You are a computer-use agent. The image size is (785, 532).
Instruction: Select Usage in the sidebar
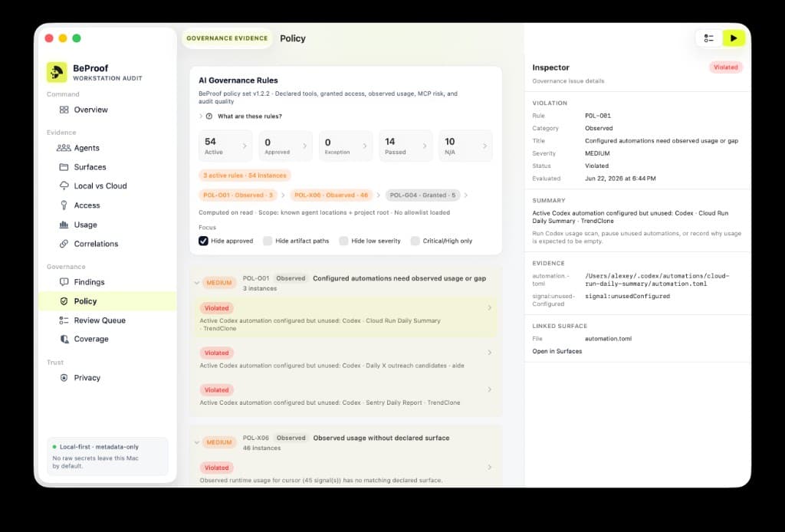(107, 225)
